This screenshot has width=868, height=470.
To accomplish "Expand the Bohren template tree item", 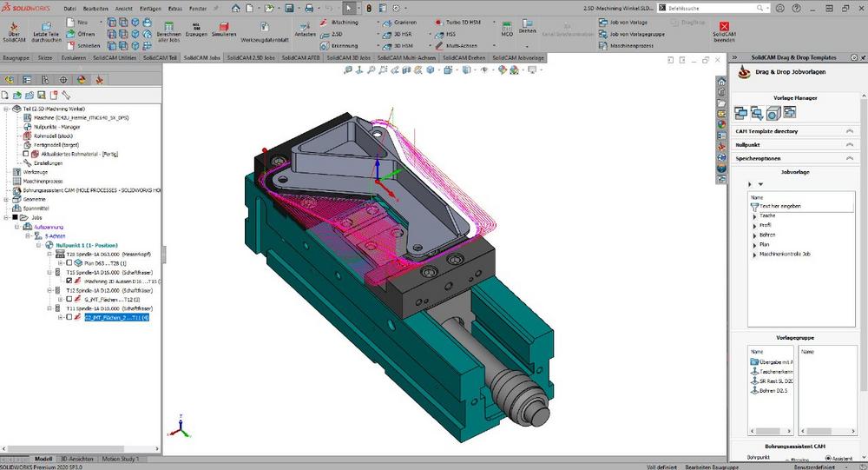I will pos(754,235).
